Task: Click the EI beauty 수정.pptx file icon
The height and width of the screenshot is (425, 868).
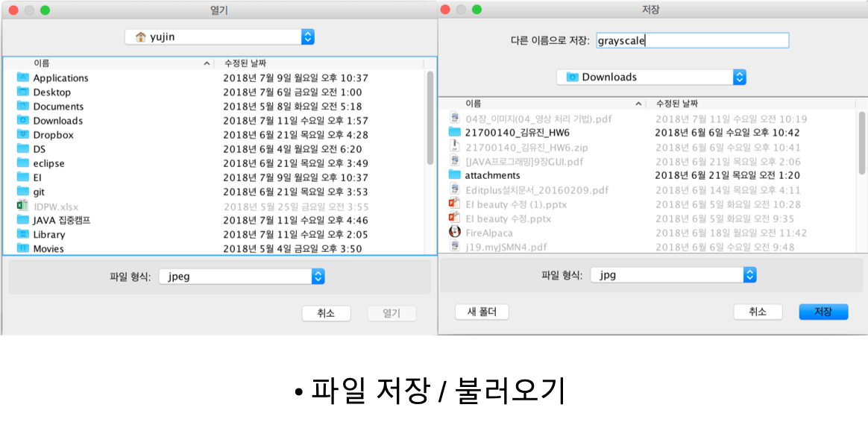Action: (454, 218)
